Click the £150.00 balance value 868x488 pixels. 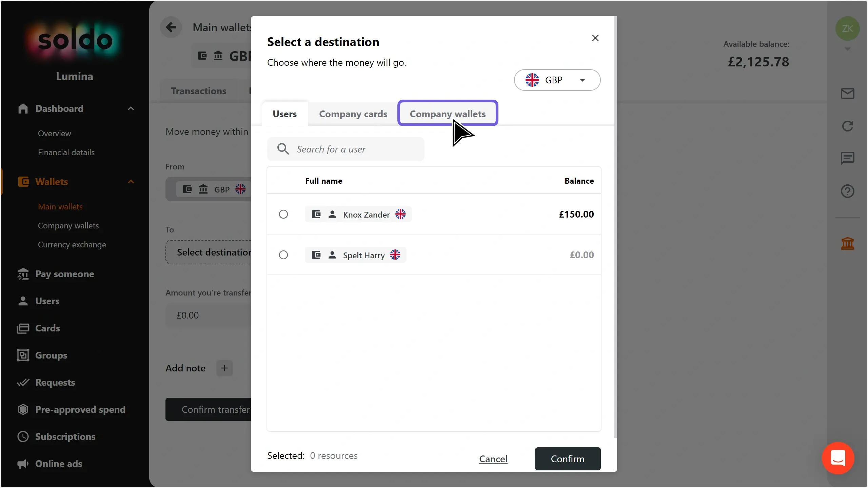pos(576,214)
